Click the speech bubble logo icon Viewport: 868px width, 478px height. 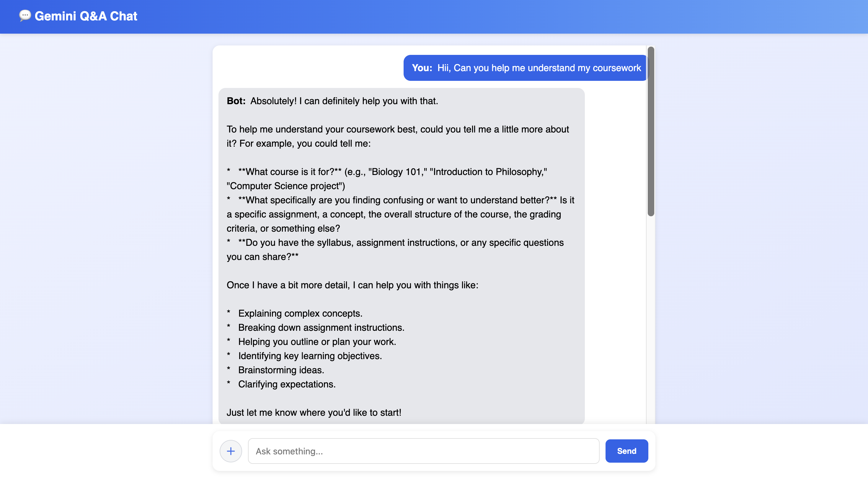point(25,16)
